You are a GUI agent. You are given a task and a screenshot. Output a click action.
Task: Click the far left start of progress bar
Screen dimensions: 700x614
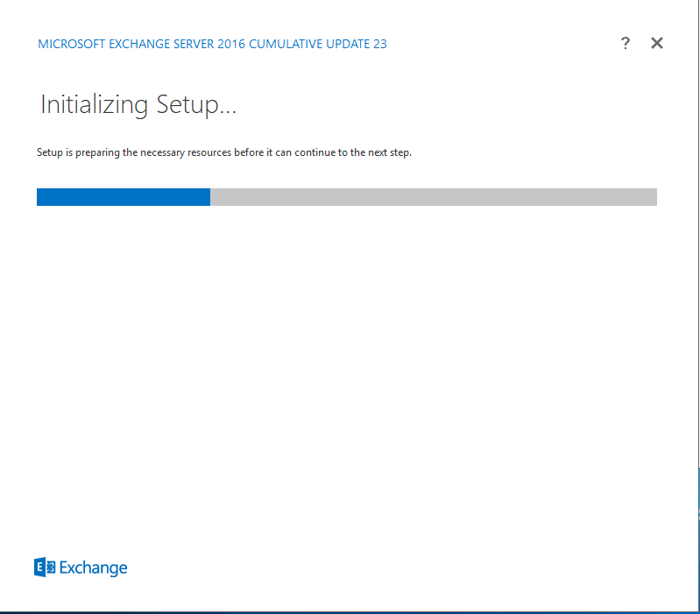[x=40, y=197]
